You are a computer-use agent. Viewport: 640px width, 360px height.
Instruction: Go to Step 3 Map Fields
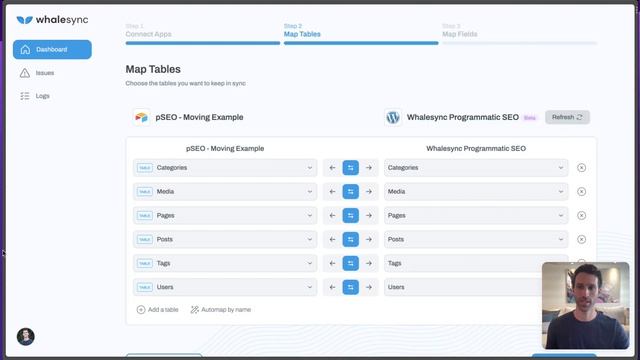(x=519, y=33)
